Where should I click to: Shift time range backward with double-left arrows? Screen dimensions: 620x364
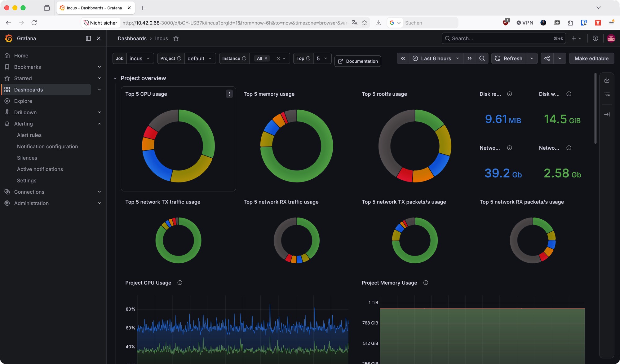coord(403,58)
